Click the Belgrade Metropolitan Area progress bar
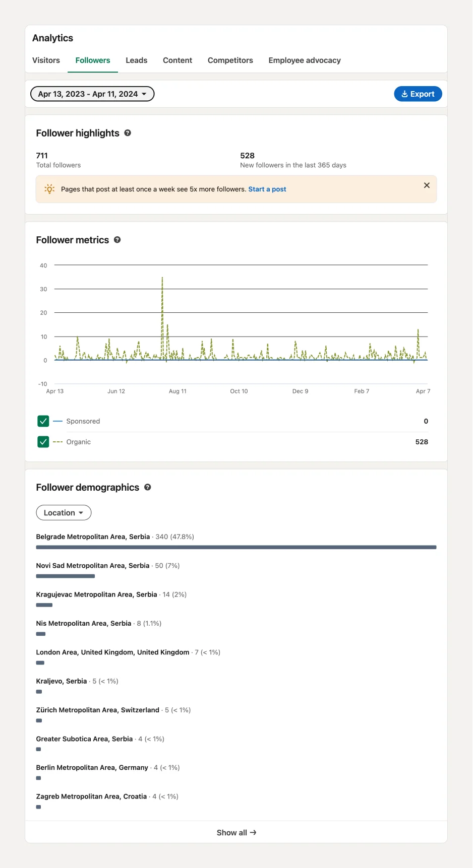 236,547
